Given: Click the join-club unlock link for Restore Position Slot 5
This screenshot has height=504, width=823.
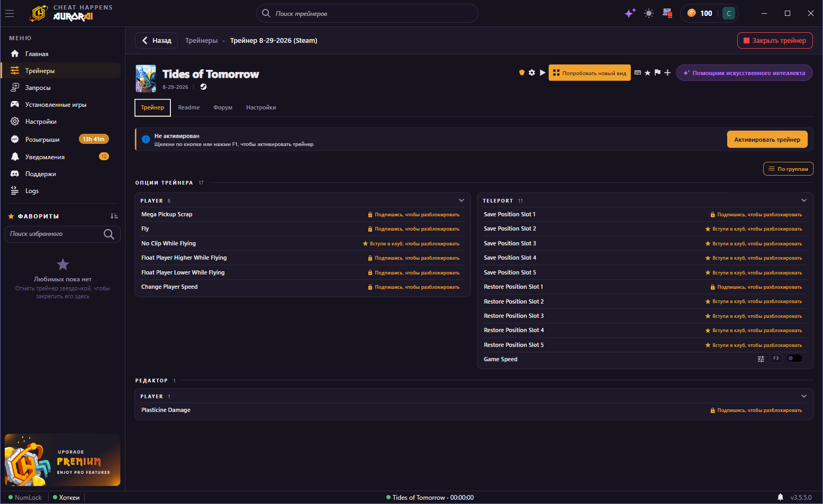Looking at the screenshot, I should (754, 345).
